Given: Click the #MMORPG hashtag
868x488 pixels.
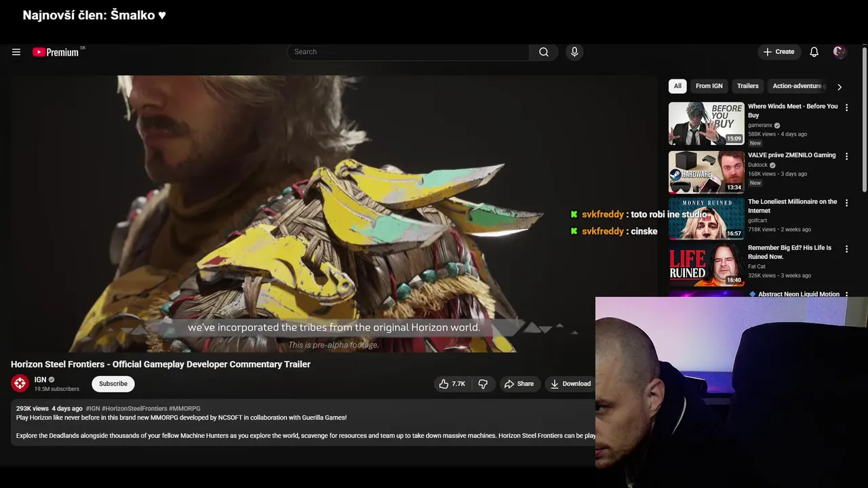Looking at the screenshot, I should (184, 409).
